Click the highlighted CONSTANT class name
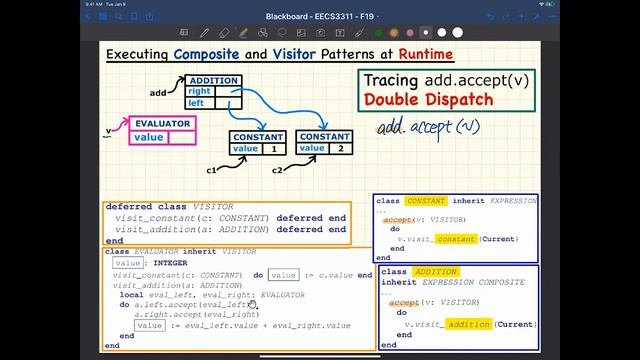The height and width of the screenshot is (360, 640). click(426, 201)
